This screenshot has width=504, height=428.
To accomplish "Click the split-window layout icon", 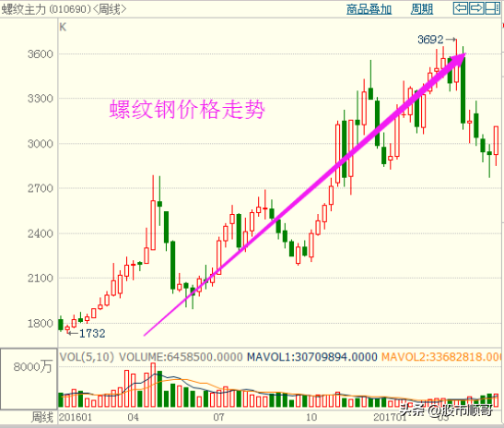I will point(492,8).
